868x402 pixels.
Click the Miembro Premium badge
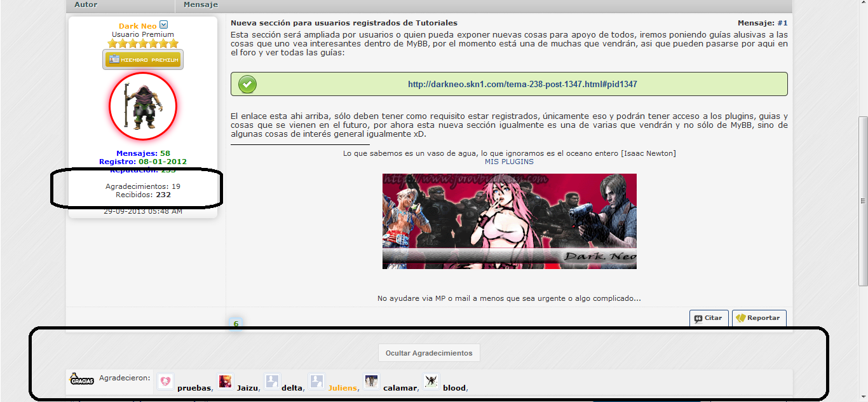pyautogui.click(x=143, y=59)
